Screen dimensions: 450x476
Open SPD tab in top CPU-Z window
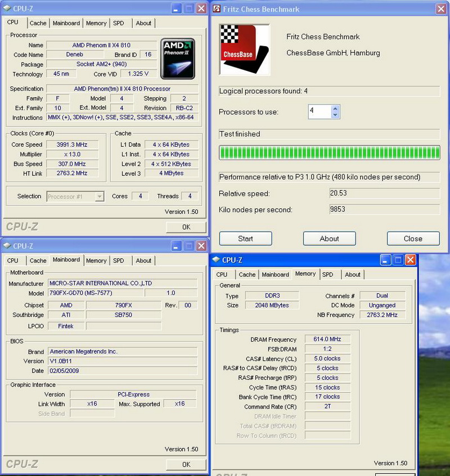coord(119,23)
